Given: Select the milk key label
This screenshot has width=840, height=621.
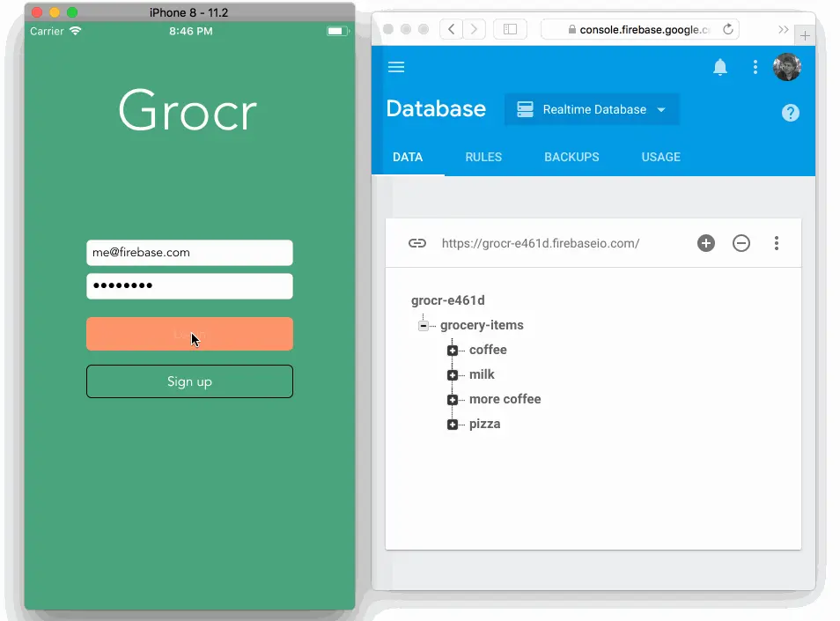Looking at the screenshot, I should (482, 374).
